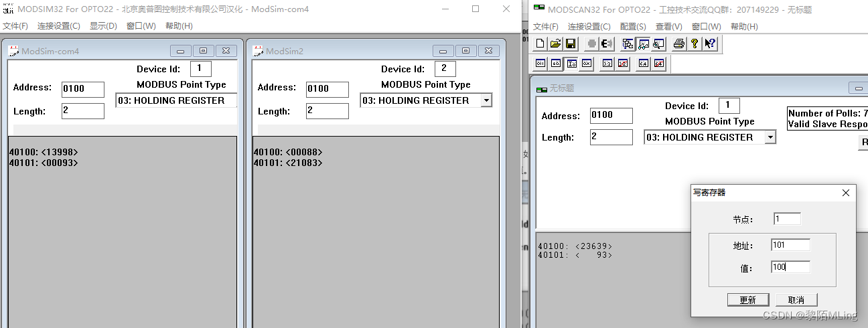Select the swapped 3.2 float format icon
The width and height of the screenshot is (868, 328).
623,64
